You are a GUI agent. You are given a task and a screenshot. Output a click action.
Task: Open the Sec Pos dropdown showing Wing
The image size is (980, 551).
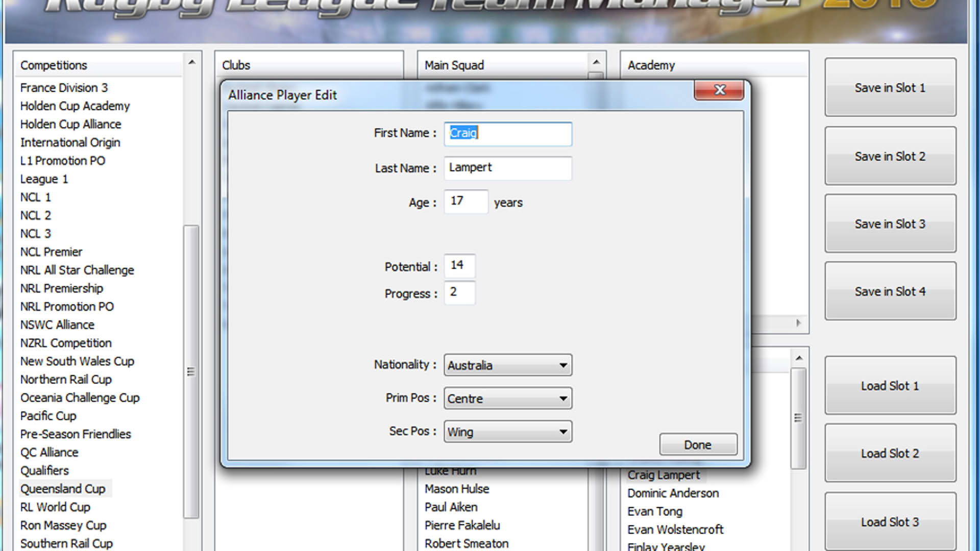click(508, 432)
